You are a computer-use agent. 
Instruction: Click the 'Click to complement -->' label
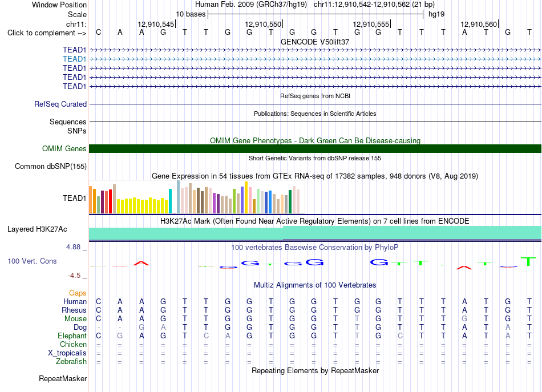47,33
